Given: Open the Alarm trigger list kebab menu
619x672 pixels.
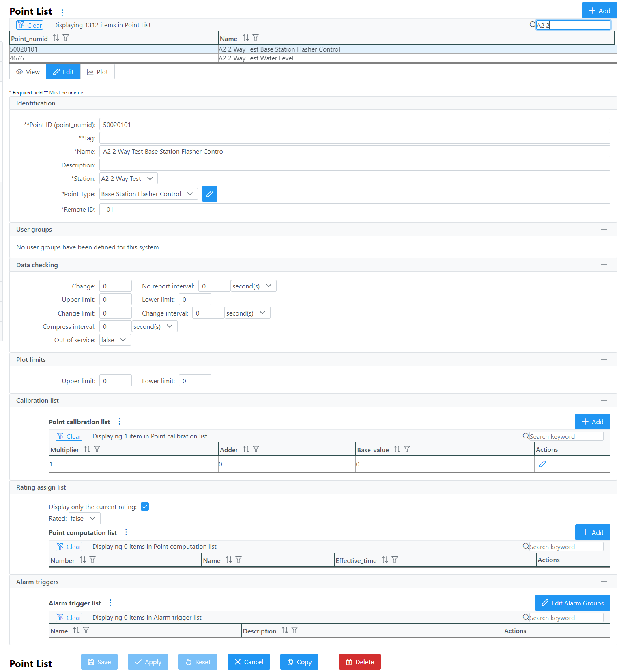Looking at the screenshot, I should click(x=110, y=603).
